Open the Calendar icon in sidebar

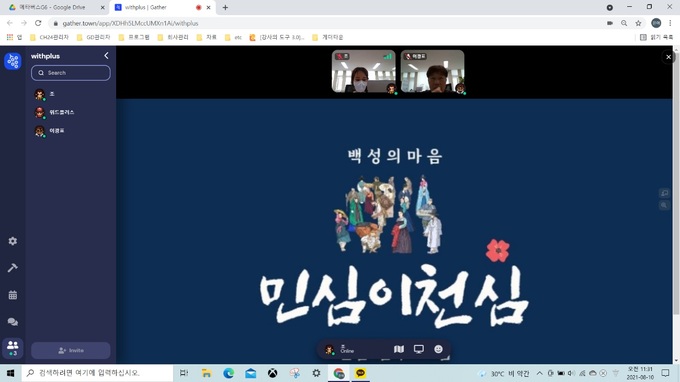pos(13,295)
